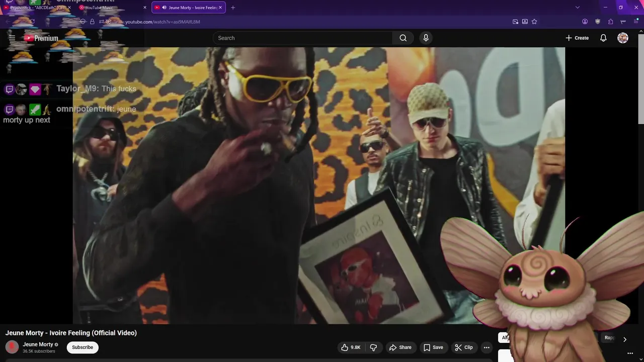
Task: Open sidebar three-dot options menu
Action: 630,353
